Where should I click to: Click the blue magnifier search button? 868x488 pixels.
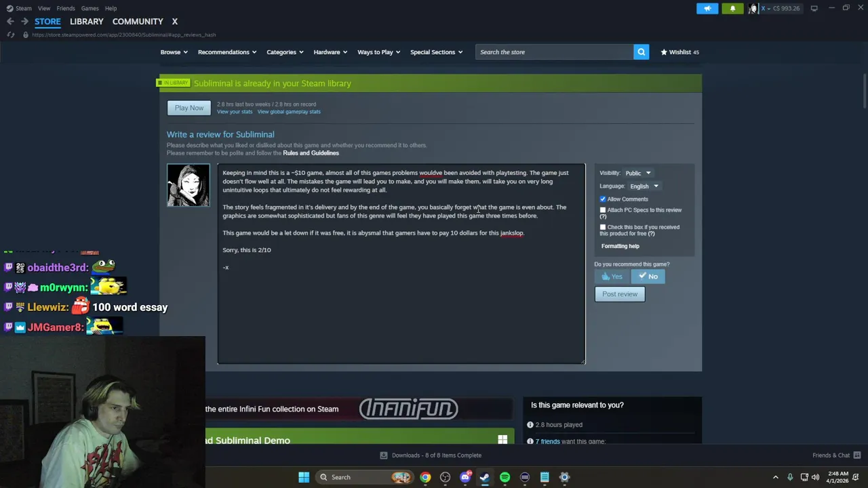(641, 52)
